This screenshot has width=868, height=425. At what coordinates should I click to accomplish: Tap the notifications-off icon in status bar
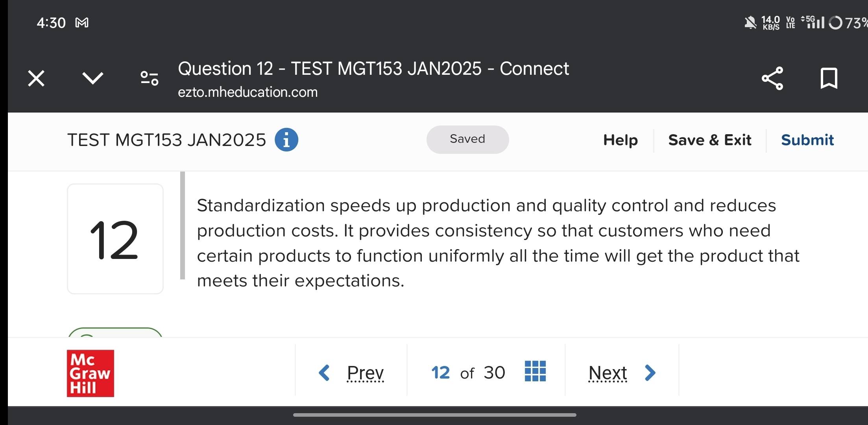pyautogui.click(x=751, y=23)
